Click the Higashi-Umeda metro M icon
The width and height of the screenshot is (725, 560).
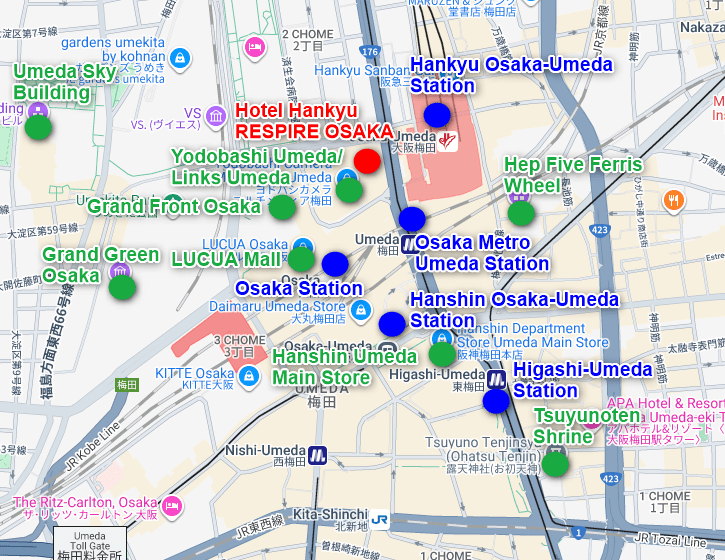pos(497,379)
